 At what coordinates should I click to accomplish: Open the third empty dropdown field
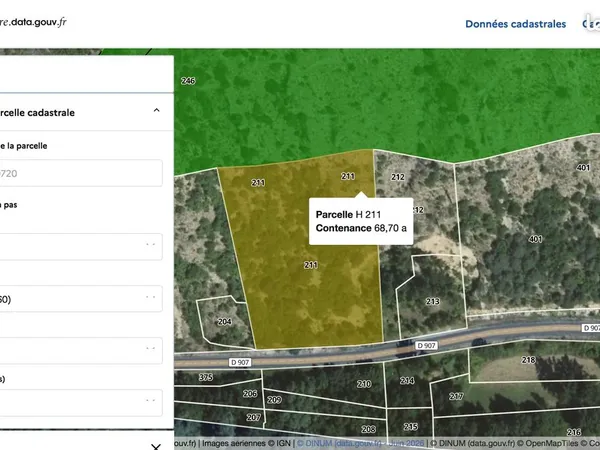(81, 351)
